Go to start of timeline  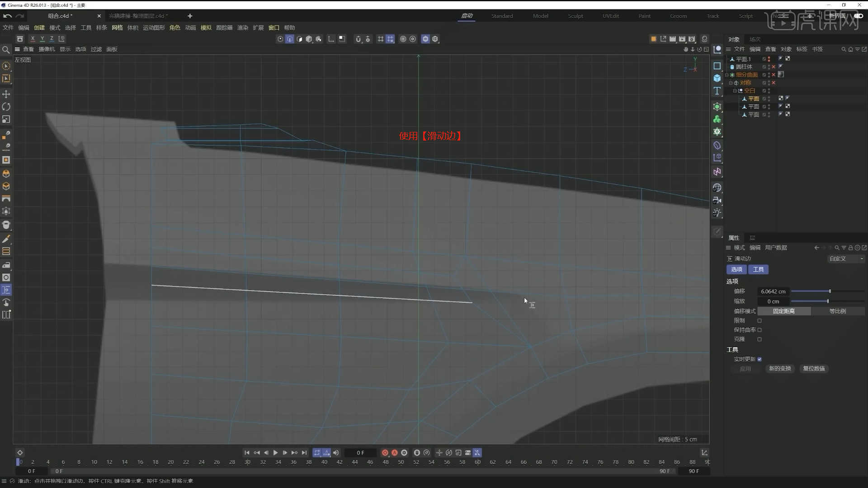coord(247,453)
